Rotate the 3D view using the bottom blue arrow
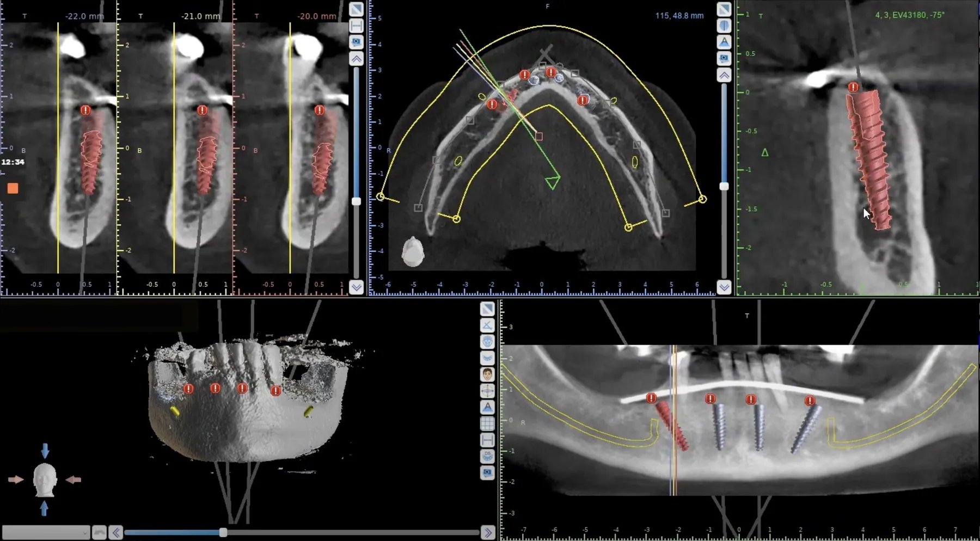980x541 pixels. point(45,508)
